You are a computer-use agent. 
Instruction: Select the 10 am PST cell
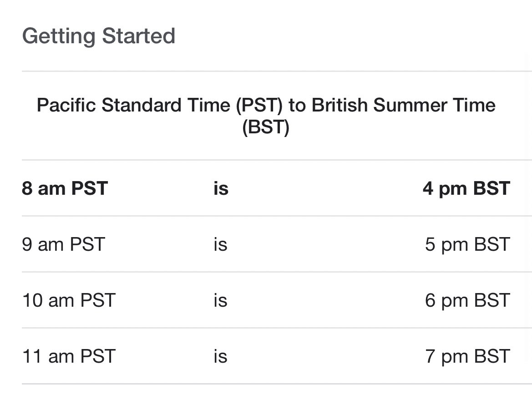69,300
